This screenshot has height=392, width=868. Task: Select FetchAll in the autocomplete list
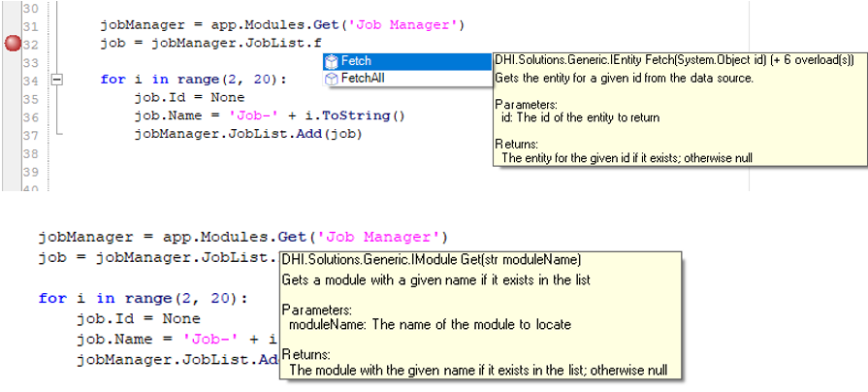point(407,78)
